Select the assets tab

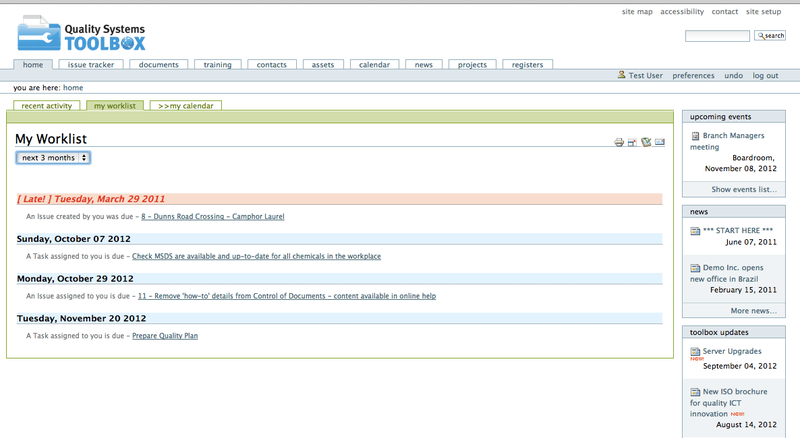click(x=323, y=65)
